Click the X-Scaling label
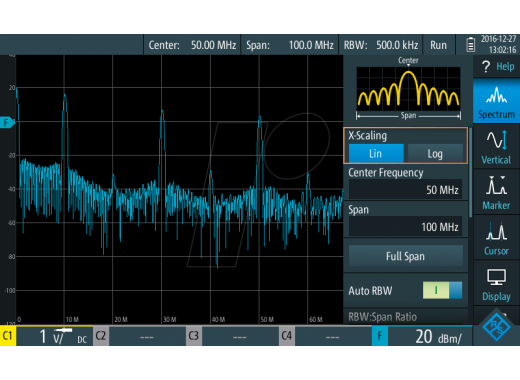This screenshot has height=380, width=520. point(368,136)
